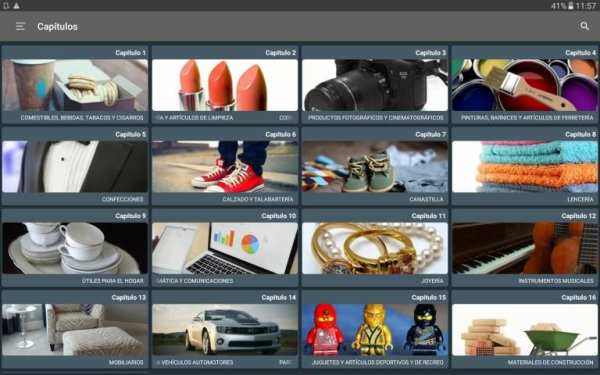The image size is (600, 375).
Task: Tap the 'Capítulo 12' header text
Action: pyautogui.click(x=579, y=216)
